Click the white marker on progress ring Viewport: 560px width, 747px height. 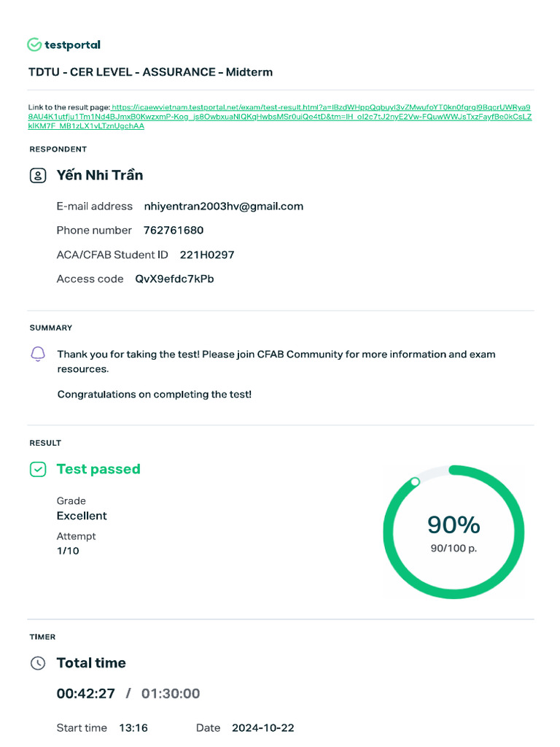[x=415, y=481]
